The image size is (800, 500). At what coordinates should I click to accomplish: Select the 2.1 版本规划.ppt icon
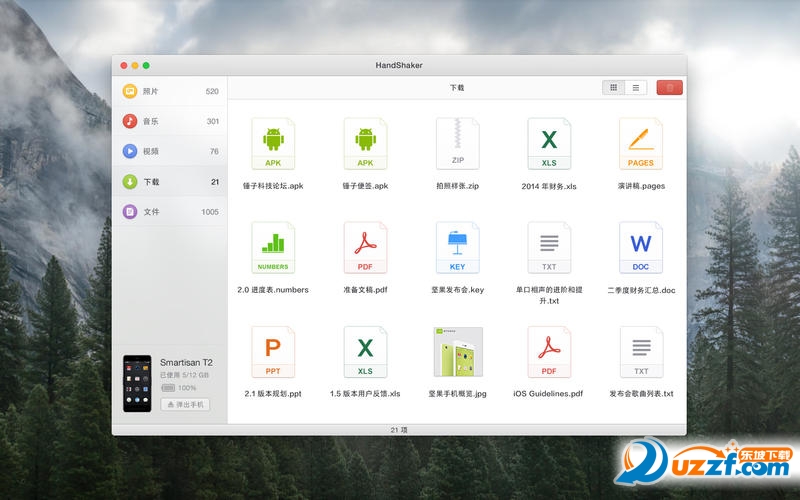(x=273, y=352)
